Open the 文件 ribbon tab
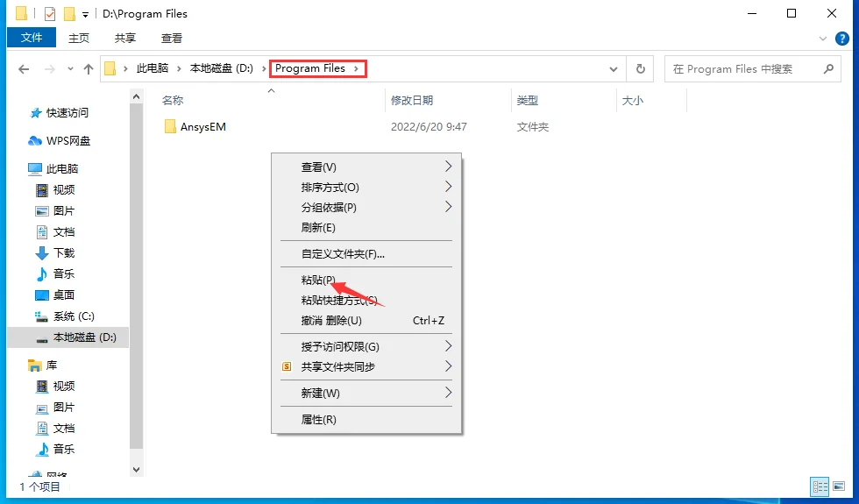The height and width of the screenshot is (504, 859). click(32, 37)
